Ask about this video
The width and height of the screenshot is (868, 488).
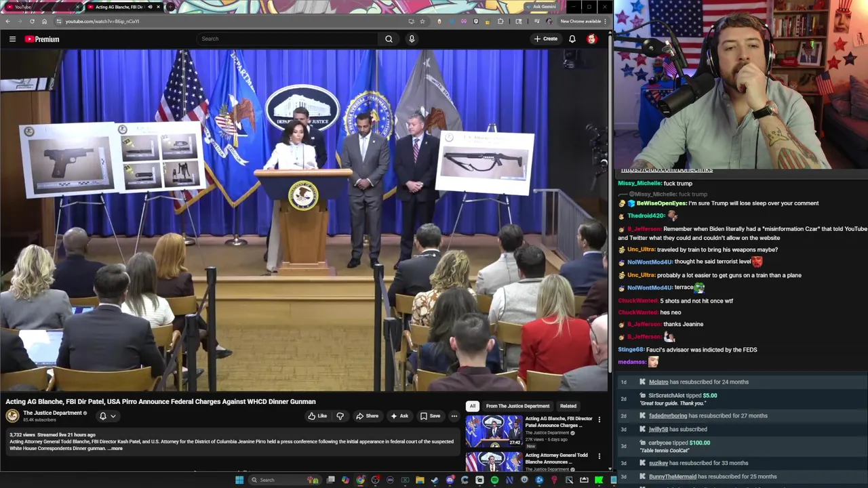(399, 416)
